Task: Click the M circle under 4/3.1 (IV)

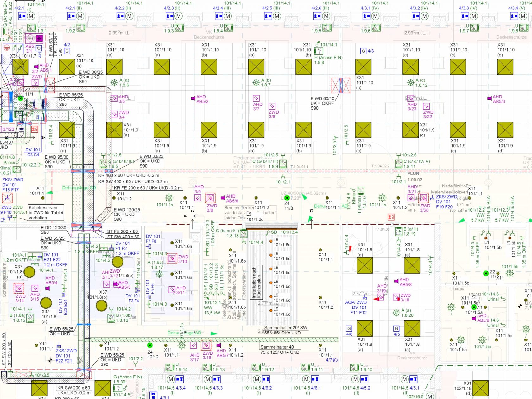Action: click(375, 16)
